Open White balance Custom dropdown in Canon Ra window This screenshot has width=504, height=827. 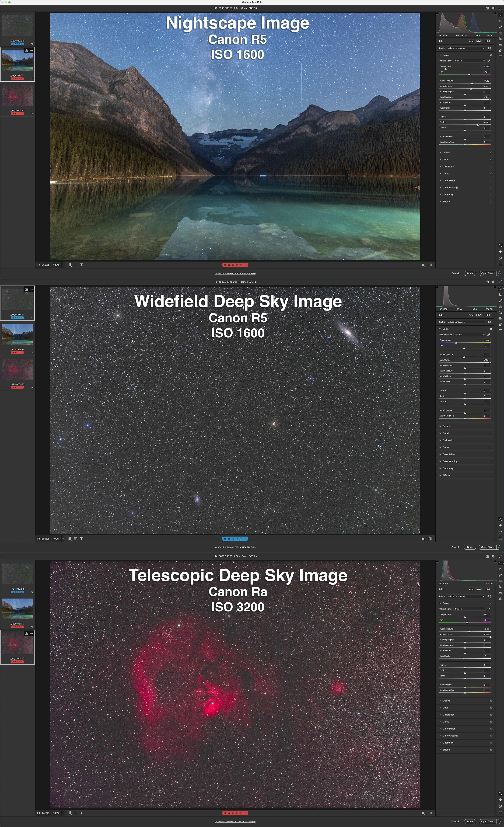(x=470, y=609)
